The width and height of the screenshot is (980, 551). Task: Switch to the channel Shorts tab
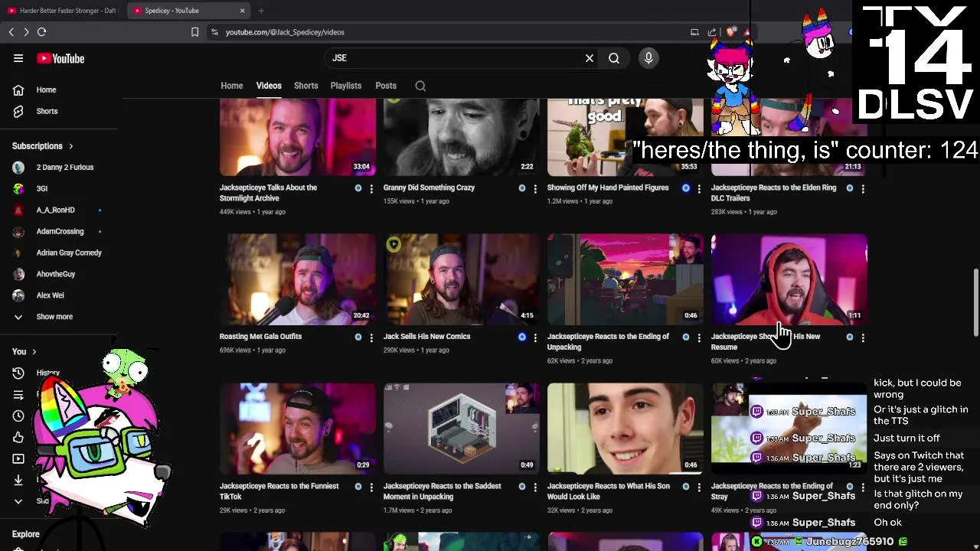pos(306,86)
